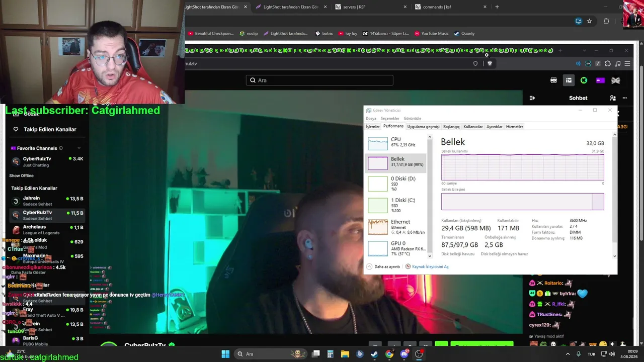This screenshot has width=644, height=362.
Task: Open the noclip bookmark
Action: click(x=249, y=34)
